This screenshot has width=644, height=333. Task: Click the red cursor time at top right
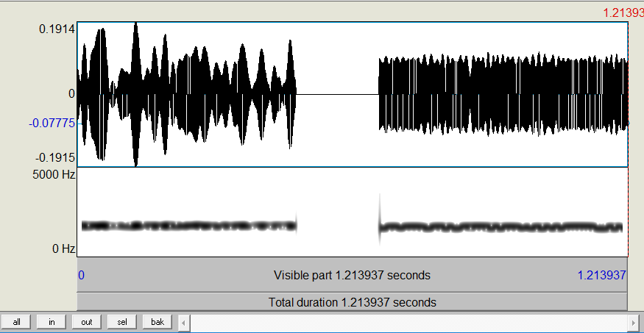(x=623, y=12)
